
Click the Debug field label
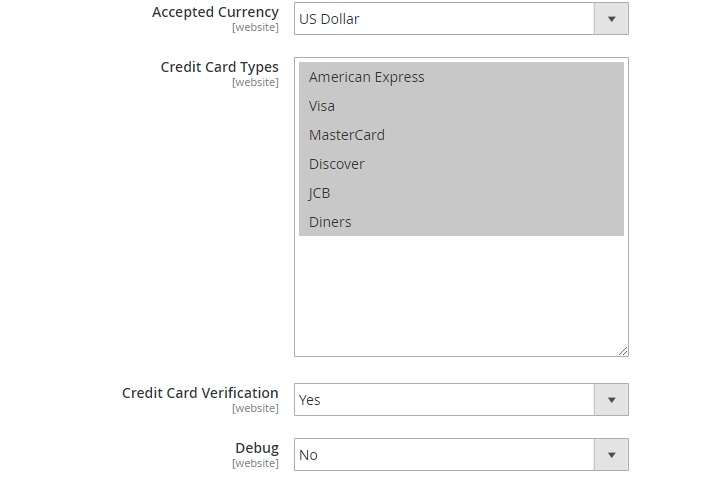pos(257,448)
